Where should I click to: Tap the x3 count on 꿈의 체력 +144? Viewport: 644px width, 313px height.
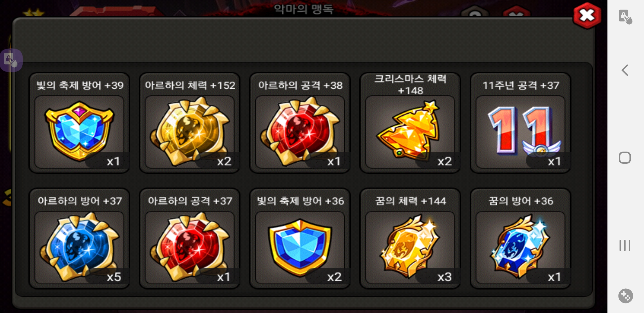(444, 277)
